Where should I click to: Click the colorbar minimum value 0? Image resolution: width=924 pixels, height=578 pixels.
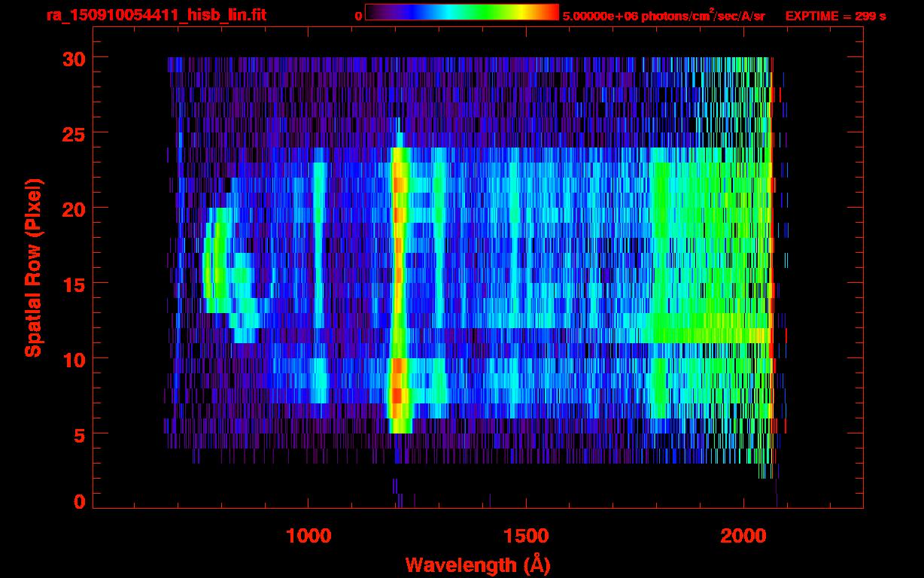coord(358,16)
